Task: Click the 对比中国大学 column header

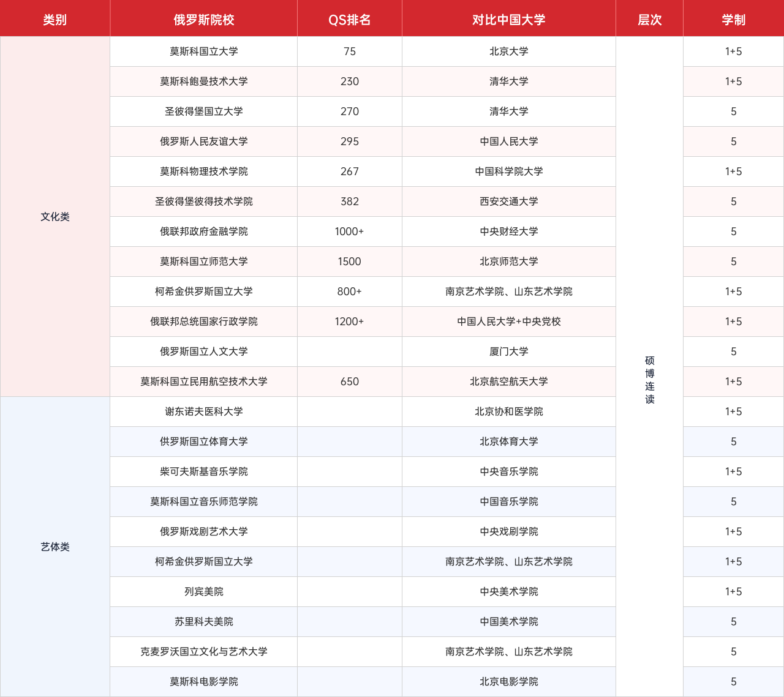Action: point(509,20)
